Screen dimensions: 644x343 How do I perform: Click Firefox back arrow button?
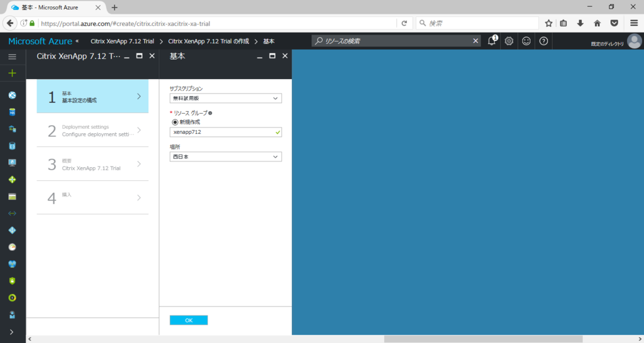[10, 23]
